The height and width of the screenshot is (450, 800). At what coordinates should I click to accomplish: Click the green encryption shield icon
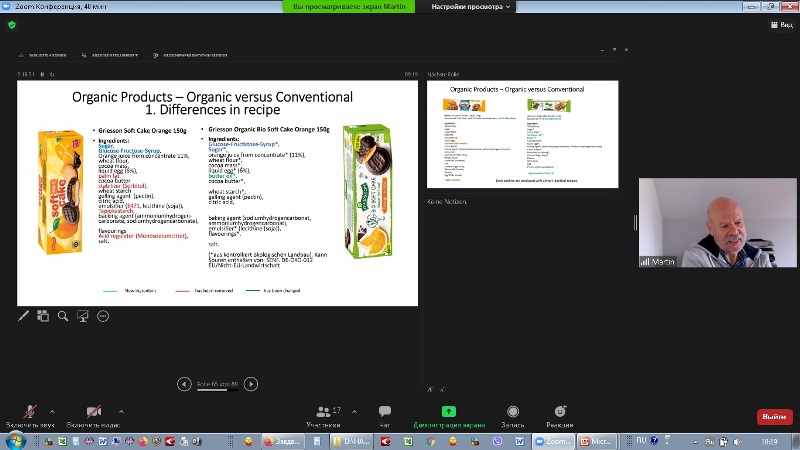[12, 24]
